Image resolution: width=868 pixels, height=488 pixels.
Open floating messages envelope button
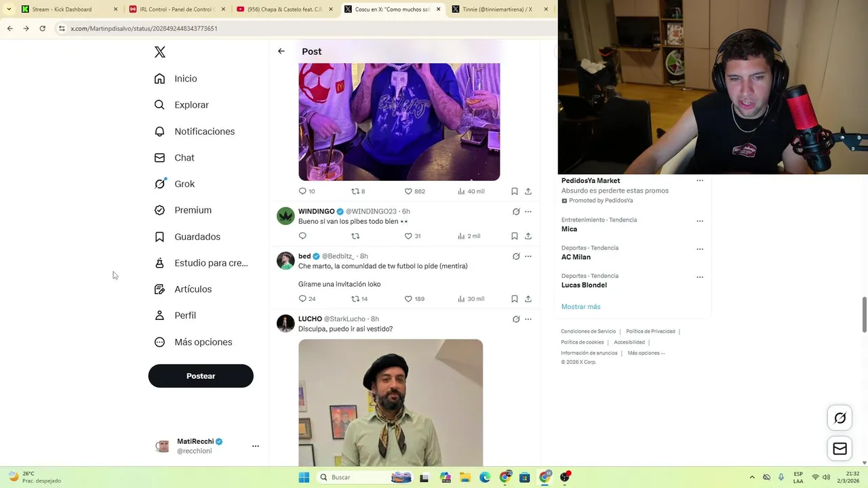840,449
